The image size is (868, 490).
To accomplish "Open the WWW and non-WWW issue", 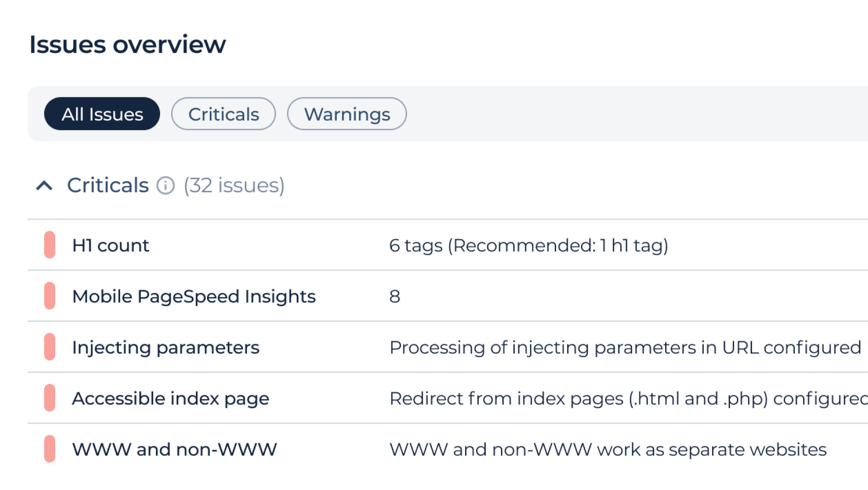I will 448,449.
